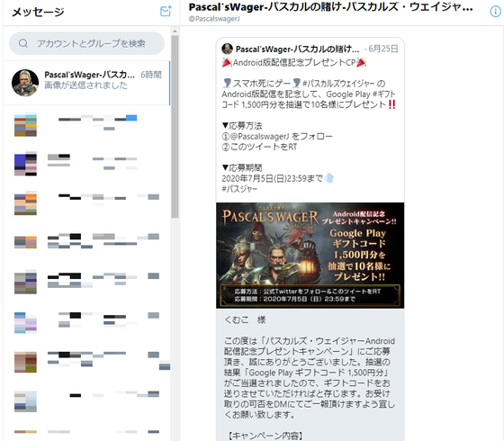The image size is (504, 441).
Task: Click Pascal'sWager avatar in conversation list
Action: [x=25, y=83]
